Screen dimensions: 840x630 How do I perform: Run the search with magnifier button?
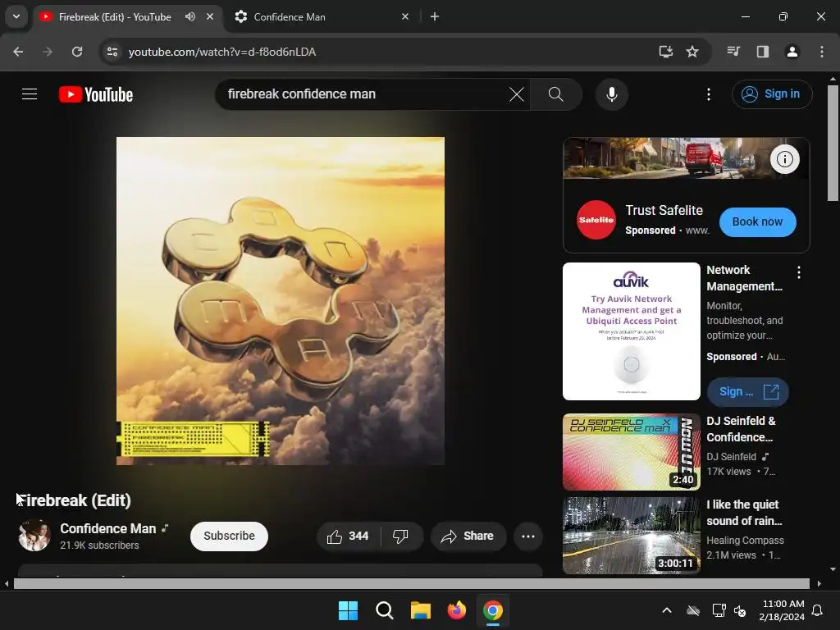tap(555, 94)
